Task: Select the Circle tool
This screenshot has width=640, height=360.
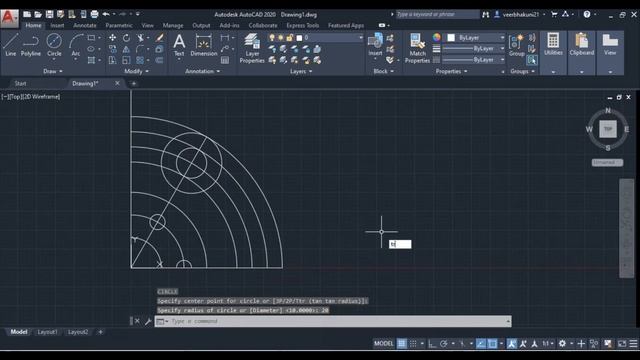Action: 54,44
